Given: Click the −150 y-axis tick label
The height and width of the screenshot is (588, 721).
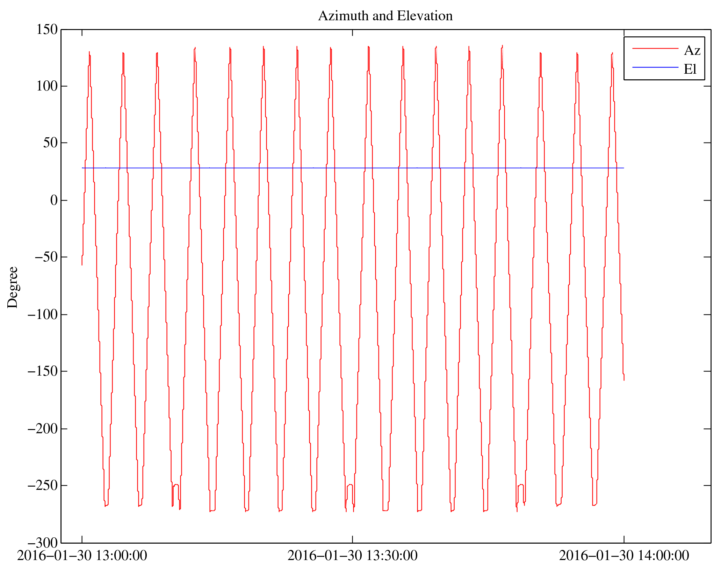Looking at the screenshot, I should click(x=42, y=371).
